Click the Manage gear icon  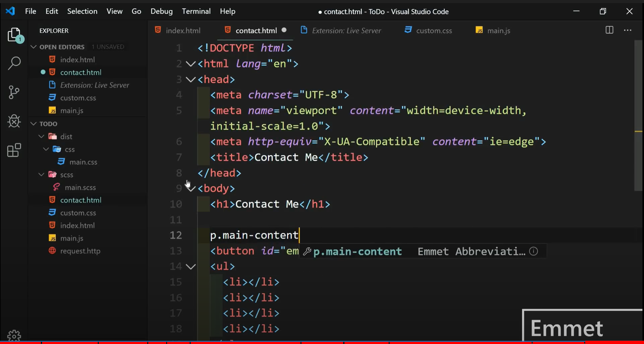point(14,335)
